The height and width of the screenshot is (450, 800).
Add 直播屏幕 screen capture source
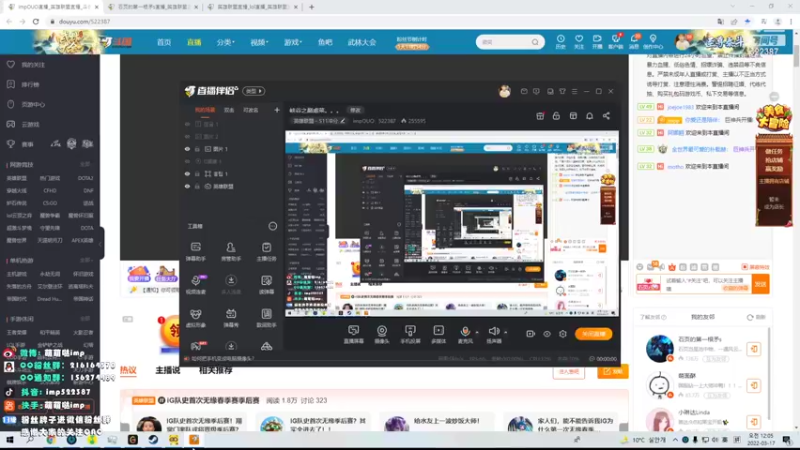353,335
